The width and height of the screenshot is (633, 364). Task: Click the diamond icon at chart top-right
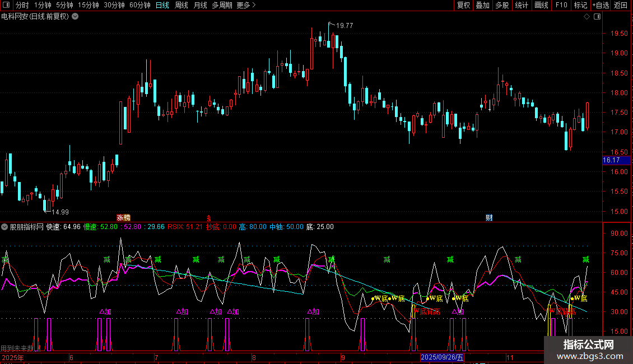[587, 17]
